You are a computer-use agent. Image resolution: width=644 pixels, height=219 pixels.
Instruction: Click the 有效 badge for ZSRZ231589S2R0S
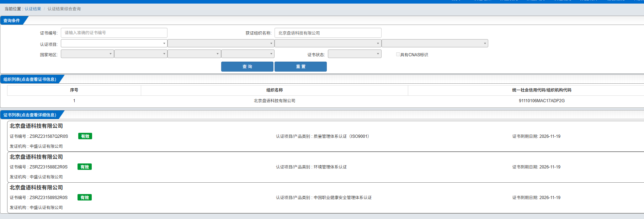[x=85, y=197]
